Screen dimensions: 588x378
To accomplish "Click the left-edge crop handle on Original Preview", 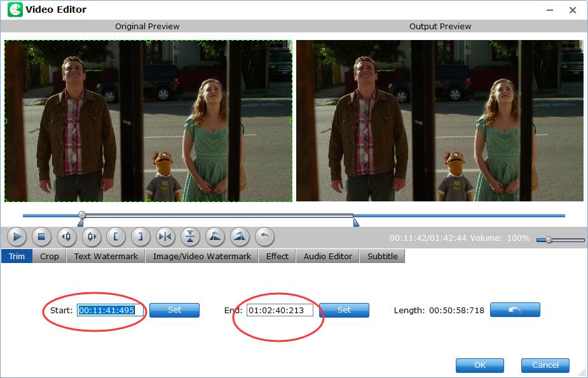I will pos(6,121).
